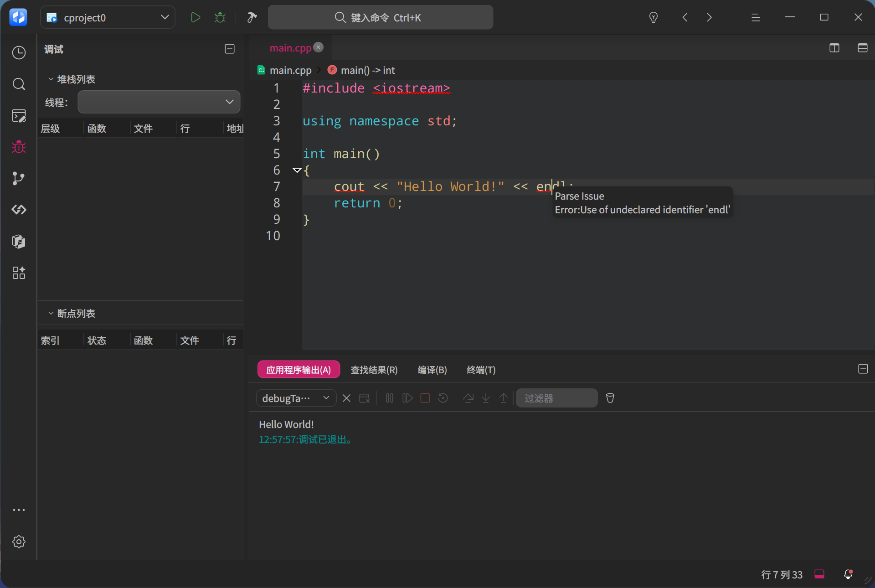Open the recent history clock icon in sidebar

pos(19,53)
